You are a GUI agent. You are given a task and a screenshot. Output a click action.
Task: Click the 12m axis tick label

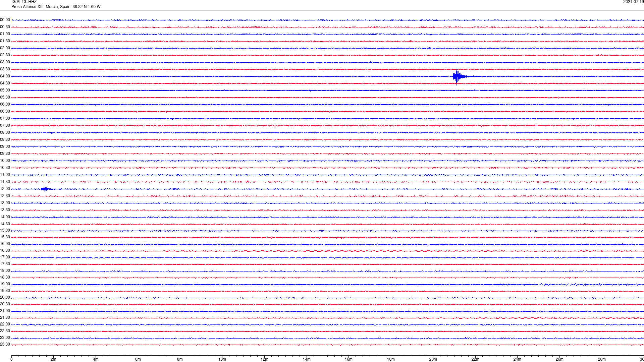coord(264,360)
